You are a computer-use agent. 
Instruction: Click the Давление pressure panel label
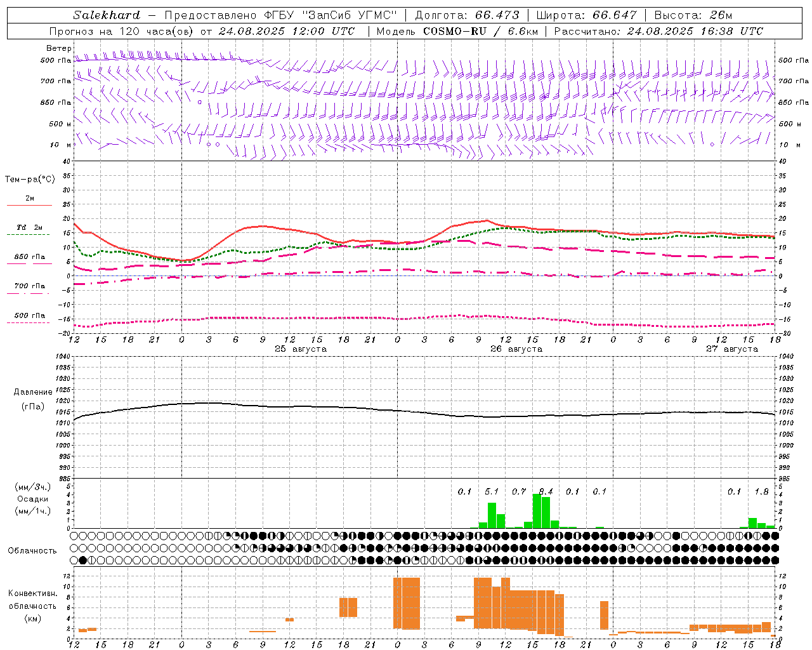pos(33,392)
